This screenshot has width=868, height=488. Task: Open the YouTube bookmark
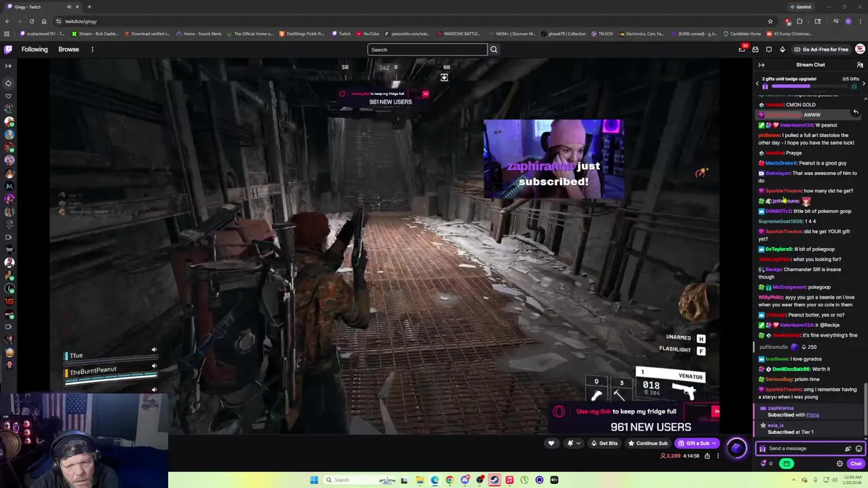point(367,34)
